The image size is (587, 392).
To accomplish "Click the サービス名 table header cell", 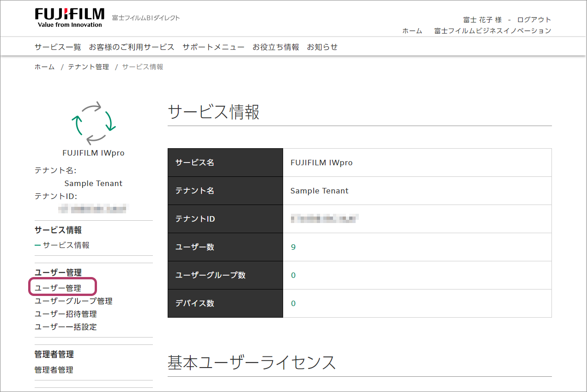I will pyautogui.click(x=225, y=163).
